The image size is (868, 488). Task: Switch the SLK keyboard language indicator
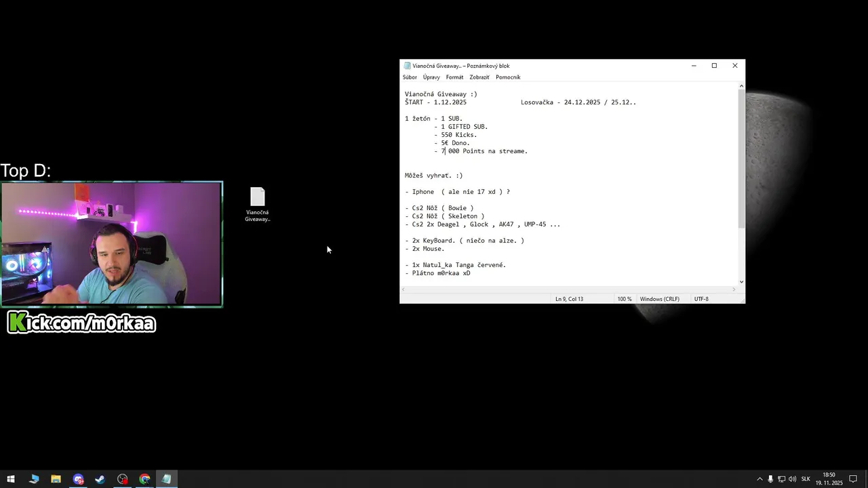(806, 479)
